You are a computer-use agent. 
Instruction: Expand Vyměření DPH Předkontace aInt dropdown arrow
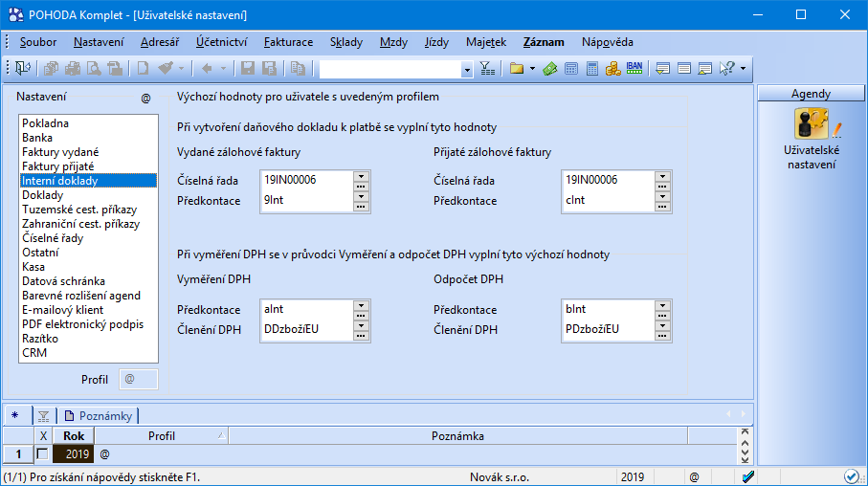point(361,305)
